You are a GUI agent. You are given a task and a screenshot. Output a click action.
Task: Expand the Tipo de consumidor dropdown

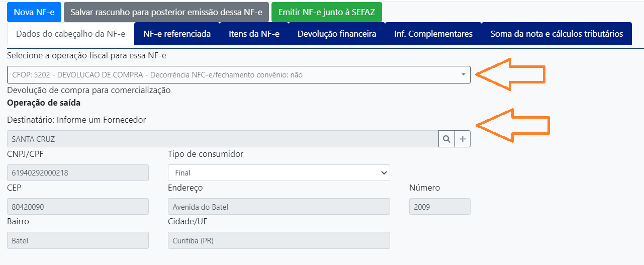coord(279,172)
